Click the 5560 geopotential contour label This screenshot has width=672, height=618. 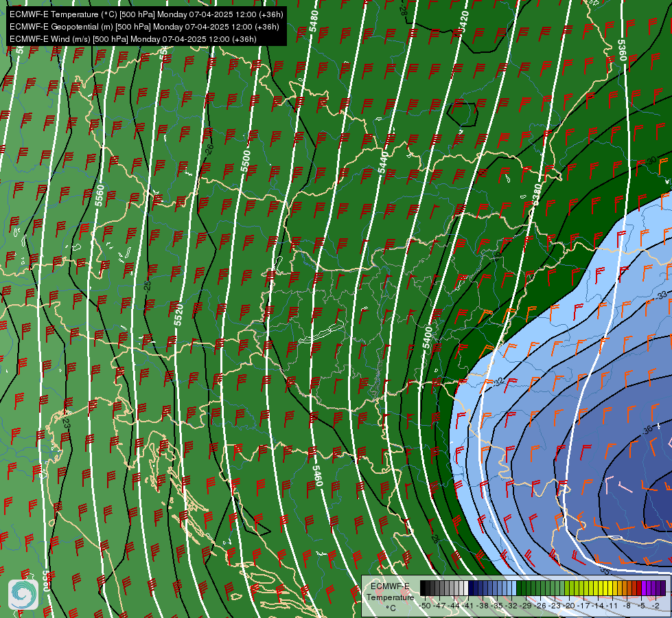click(100, 195)
